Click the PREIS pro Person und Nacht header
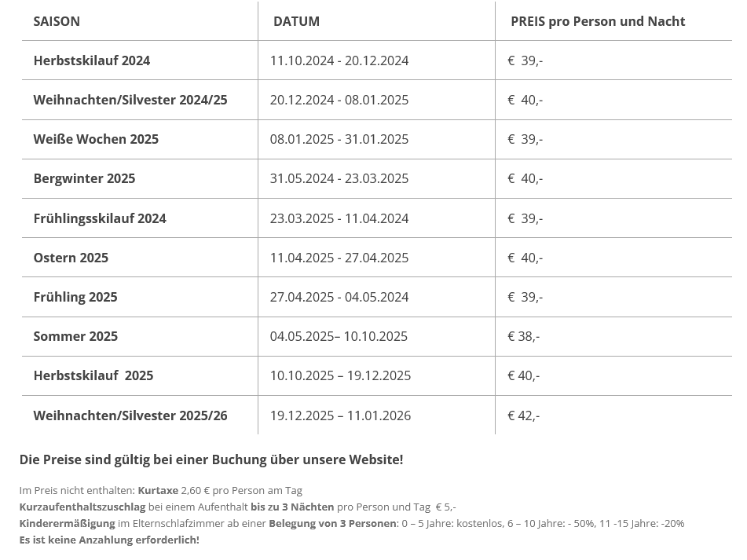Viewport: 747px width, 560px height. tap(597, 21)
